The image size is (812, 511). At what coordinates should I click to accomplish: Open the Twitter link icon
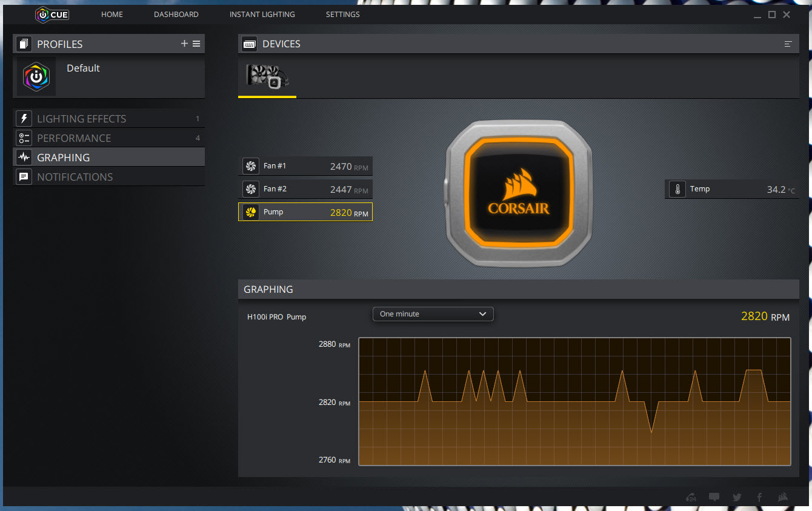click(737, 497)
